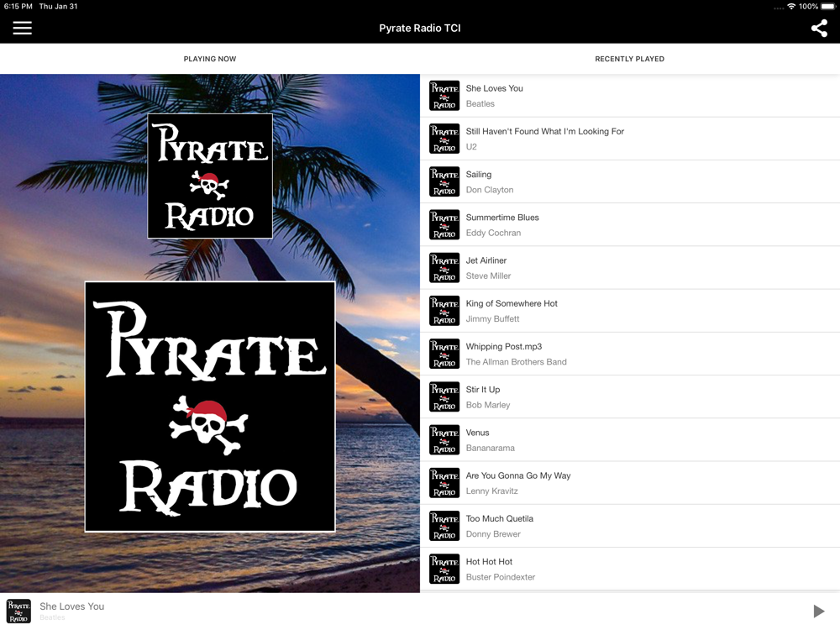Tap artist name Beatles in list
The image size is (840, 630).
point(480,104)
